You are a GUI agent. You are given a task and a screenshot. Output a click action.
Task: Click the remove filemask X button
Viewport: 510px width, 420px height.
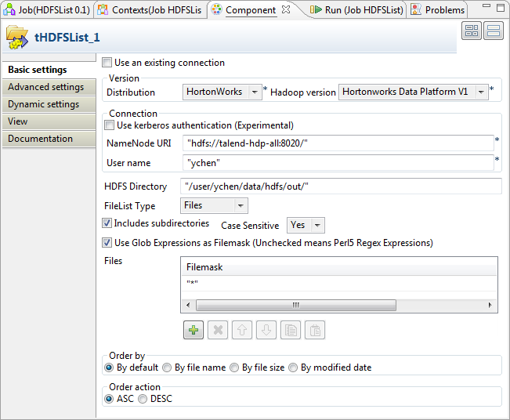[x=218, y=331]
